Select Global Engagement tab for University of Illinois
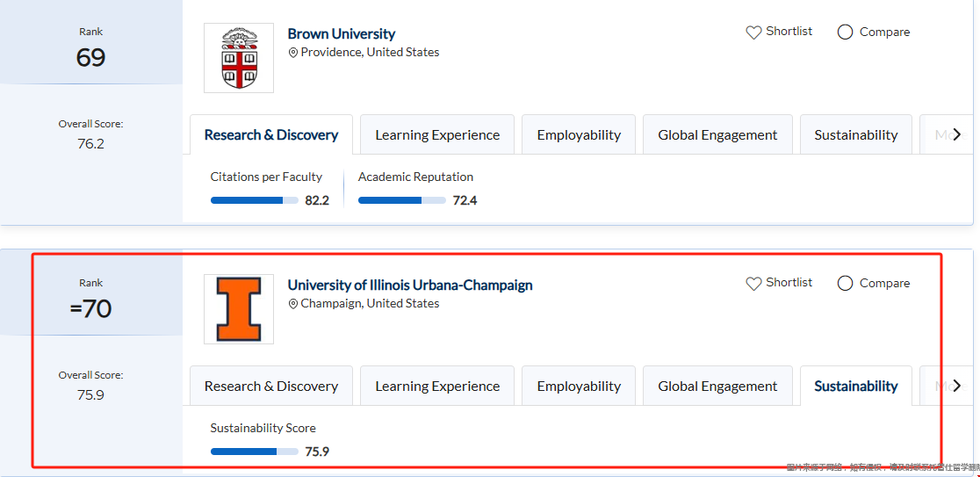The height and width of the screenshot is (477, 980). [717, 387]
